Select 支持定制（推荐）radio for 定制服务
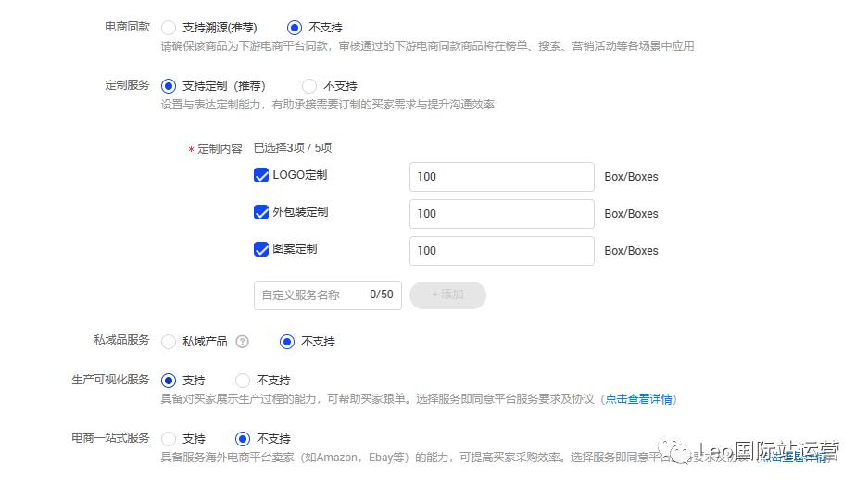This screenshot has height=489, width=868. point(169,86)
